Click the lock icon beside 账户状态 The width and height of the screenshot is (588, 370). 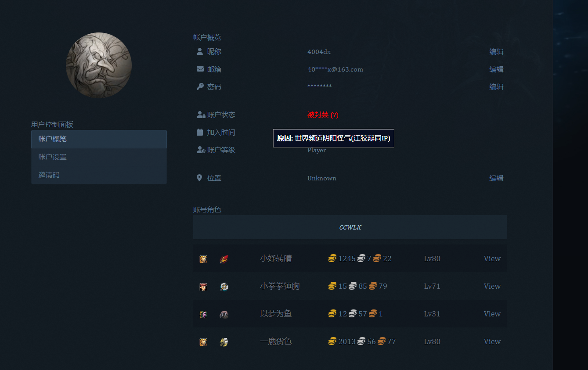click(200, 115)
